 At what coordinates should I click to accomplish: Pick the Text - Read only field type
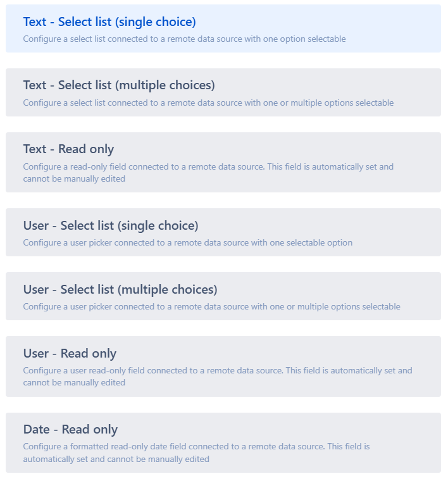pyautogui.click(x=223, y=162)
